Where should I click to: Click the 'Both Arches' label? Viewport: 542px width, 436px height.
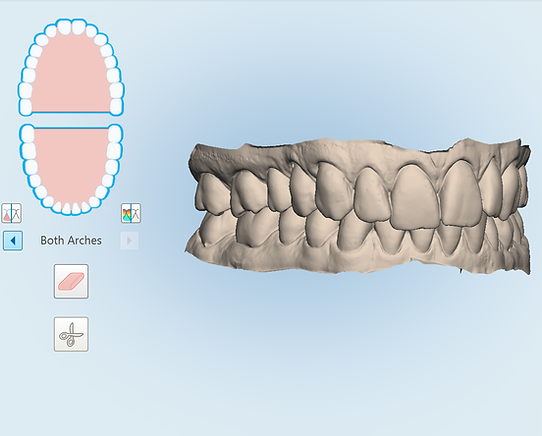pos(71,241)
